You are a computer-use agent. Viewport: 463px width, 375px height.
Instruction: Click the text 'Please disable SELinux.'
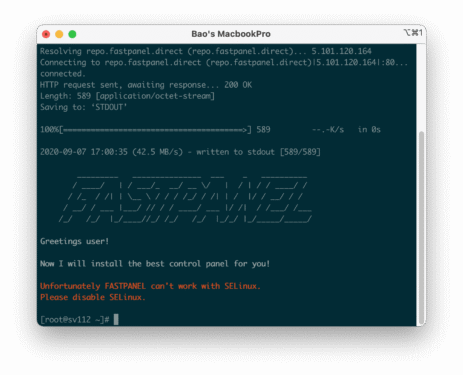(93, 297)
